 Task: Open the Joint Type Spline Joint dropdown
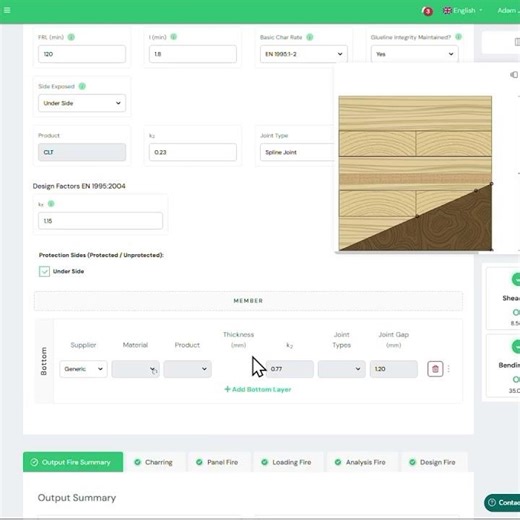point(297,152)
